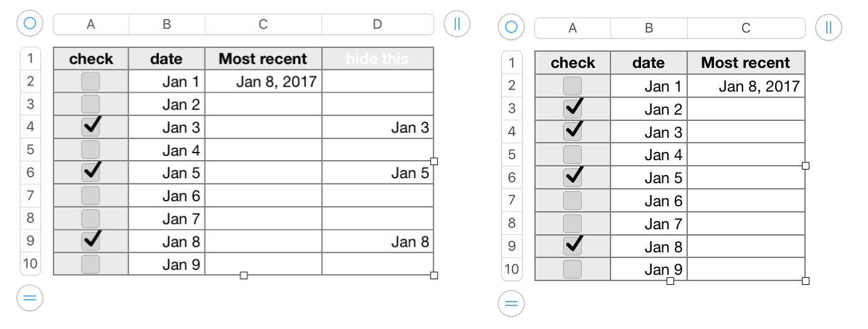Click the 'hide this' header cell
The height and width of the screenshot is (329, 868).
pos(377,59)
